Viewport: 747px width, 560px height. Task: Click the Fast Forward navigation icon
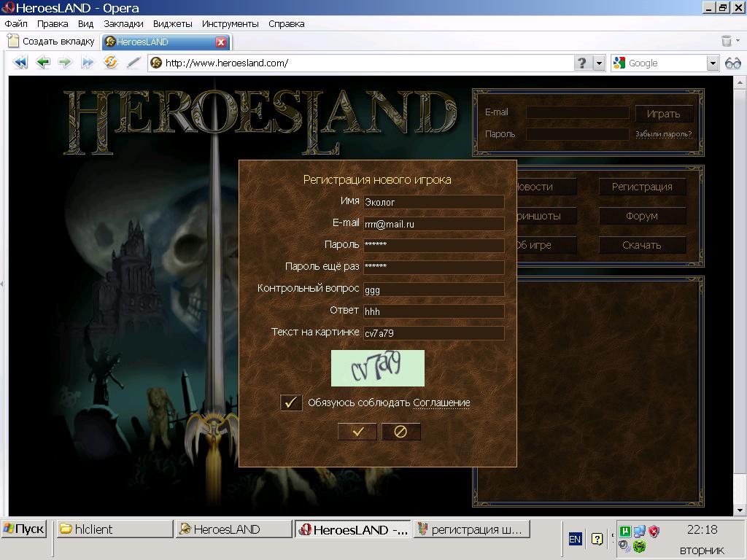(88, 63)
